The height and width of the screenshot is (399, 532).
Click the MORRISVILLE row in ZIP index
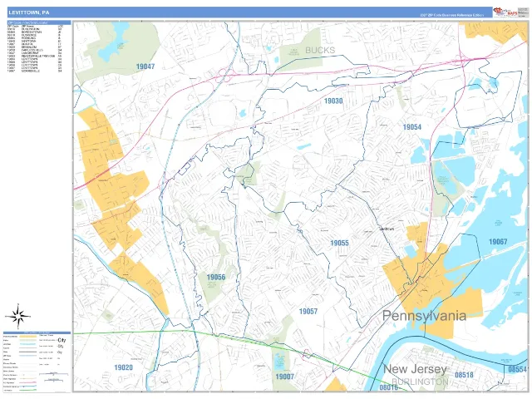point(35,71)
